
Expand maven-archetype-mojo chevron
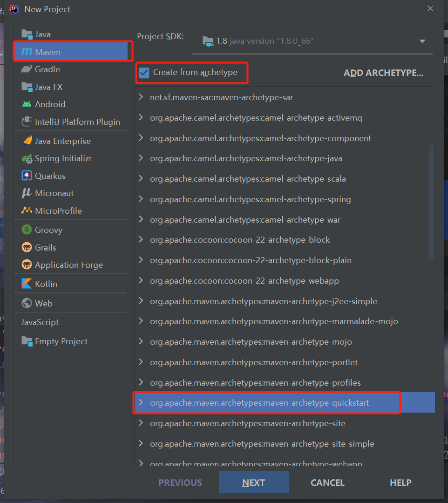tap(141, 341)
